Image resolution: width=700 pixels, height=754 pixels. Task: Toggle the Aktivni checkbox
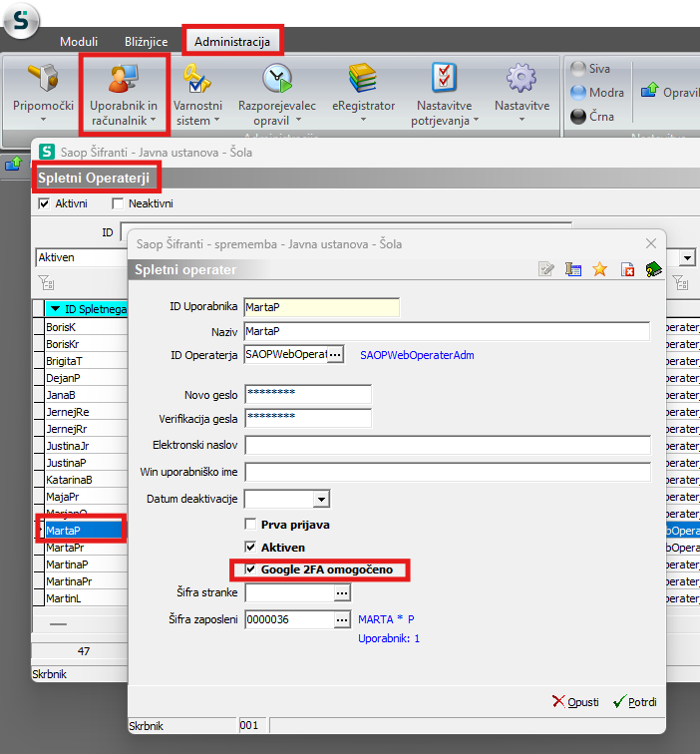point(44,203)
